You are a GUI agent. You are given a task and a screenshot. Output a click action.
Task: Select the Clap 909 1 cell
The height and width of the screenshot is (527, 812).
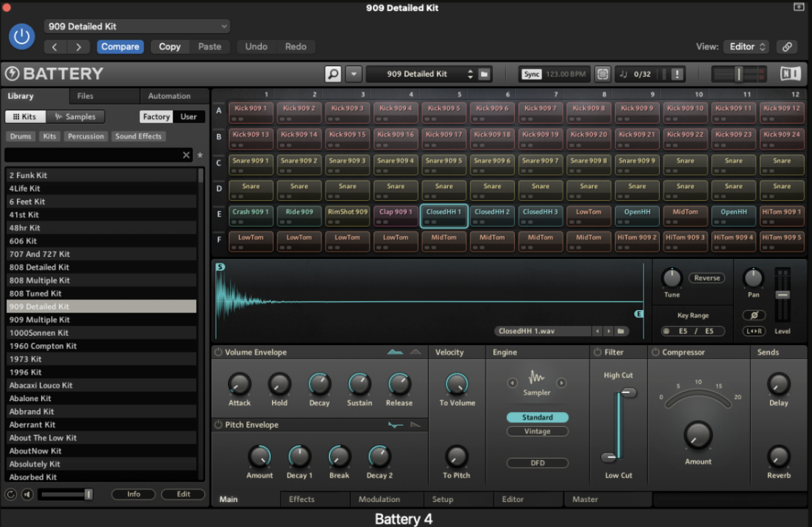[x=395, y=216]
